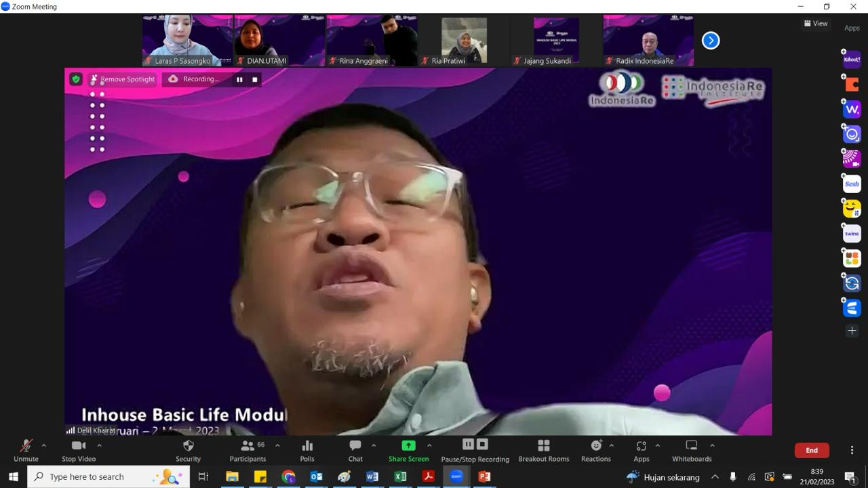Open PowerPoint from taskbar
Screen dimensions: 868x488
pyautogui.click(x=484, y=477)
